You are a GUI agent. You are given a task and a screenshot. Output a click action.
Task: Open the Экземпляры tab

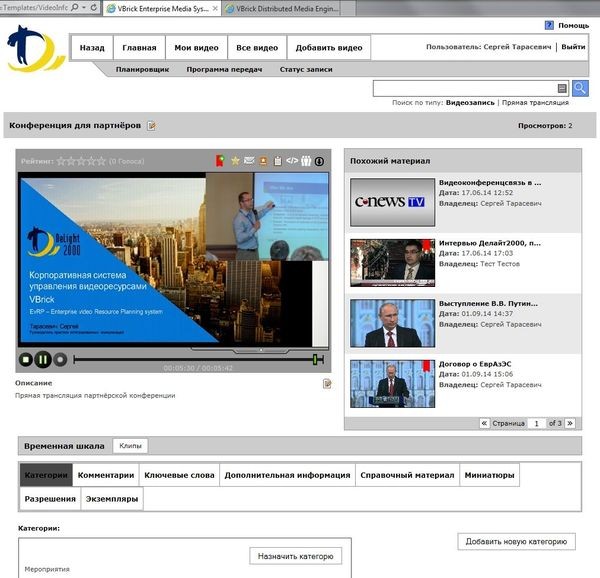coord(112,499)
